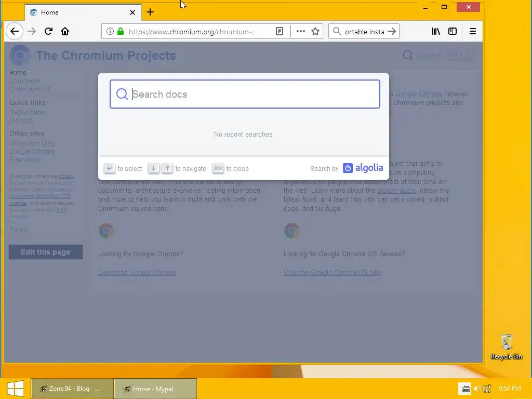Open the touch keyboard tray icon

click(465, 389)
